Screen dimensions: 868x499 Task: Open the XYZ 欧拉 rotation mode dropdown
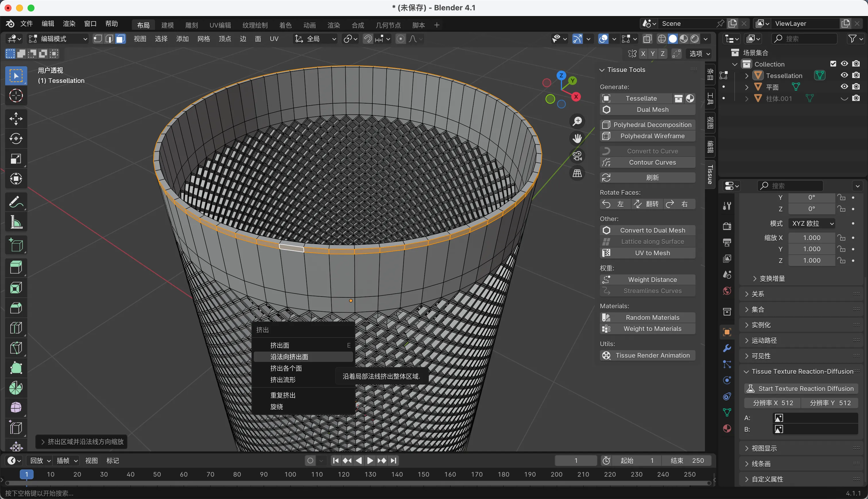[812, 223]
